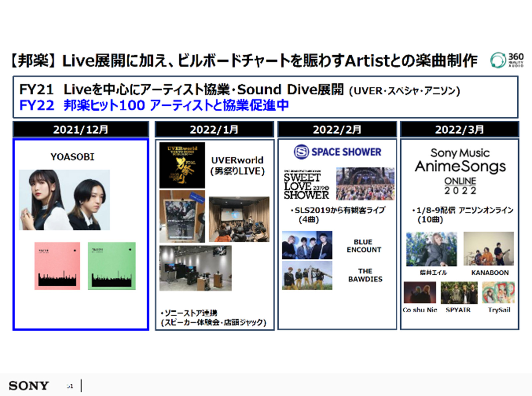The image size is (532, 396).
Task: Click the SPYAIR caption
Action: point(458,310)
